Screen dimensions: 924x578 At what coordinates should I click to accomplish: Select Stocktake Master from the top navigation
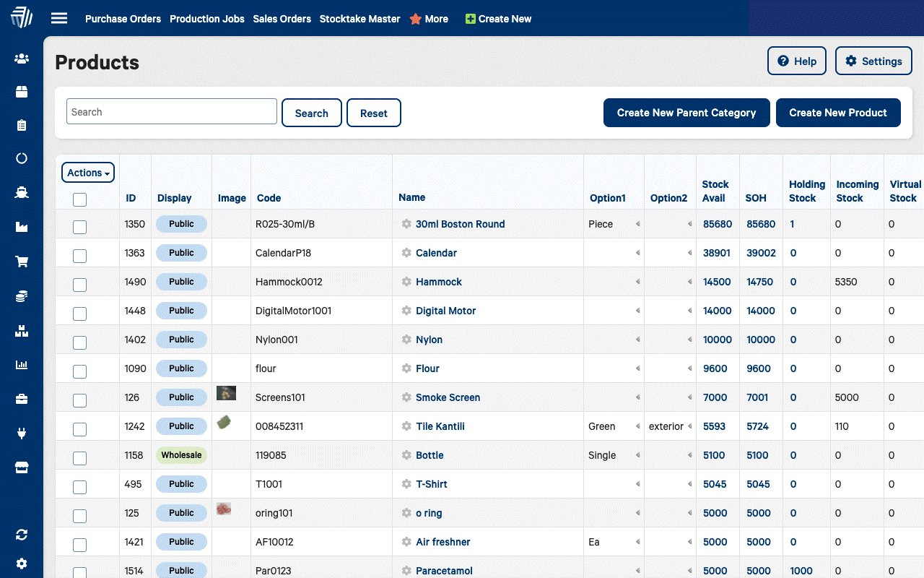tap(359, 19)
